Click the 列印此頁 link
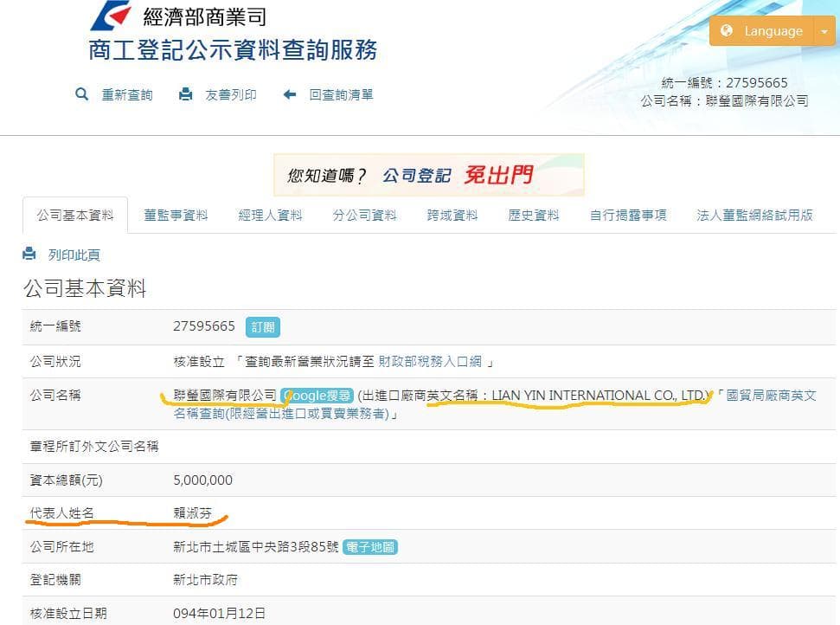The image size is (840, 625). pyautogui.click(x=74, y=255)
